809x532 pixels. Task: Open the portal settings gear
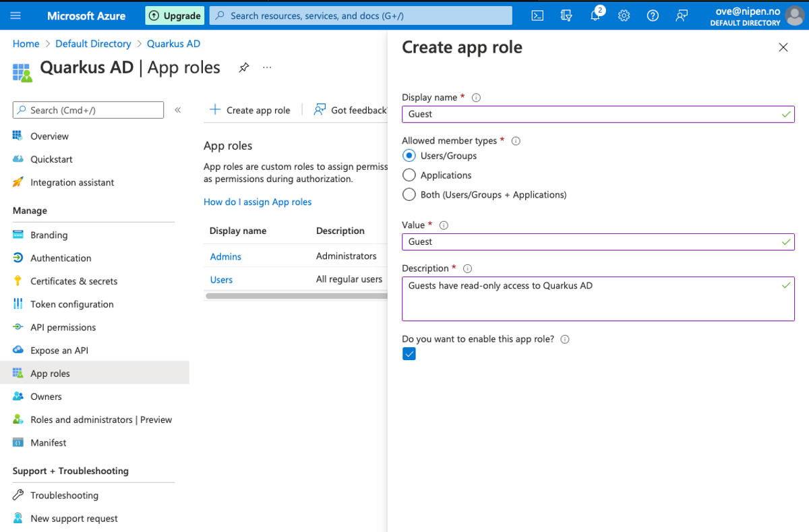tap(624, 15)
